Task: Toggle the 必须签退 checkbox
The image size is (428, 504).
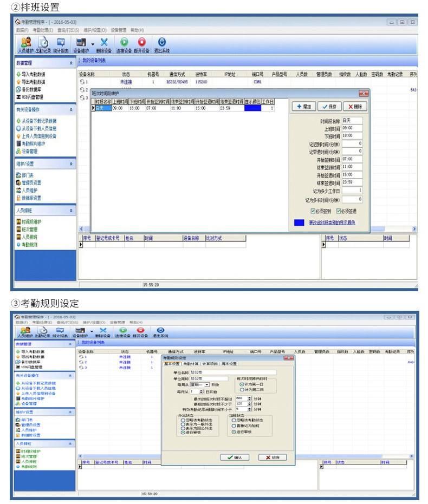Action: pyautogui.click(x=339, y=211)
